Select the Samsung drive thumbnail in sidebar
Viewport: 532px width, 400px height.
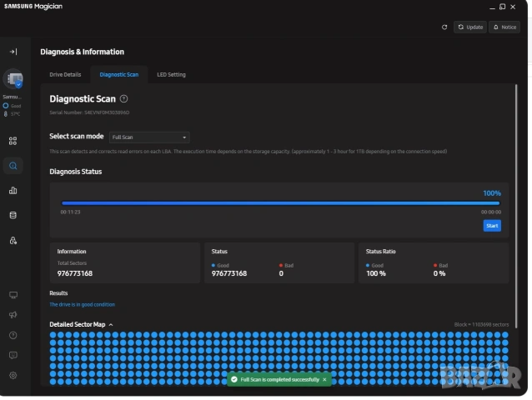coord(13,79)
